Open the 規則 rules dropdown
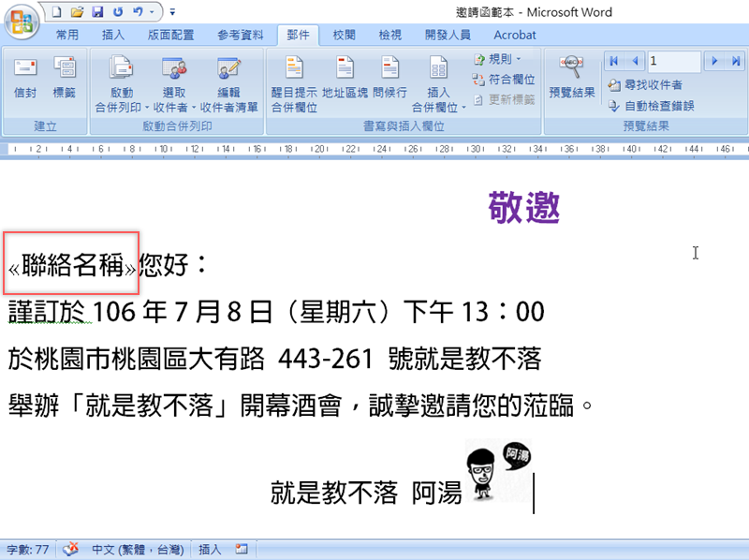The height and width of the screenshot is (560, 749). coord(497,59)
